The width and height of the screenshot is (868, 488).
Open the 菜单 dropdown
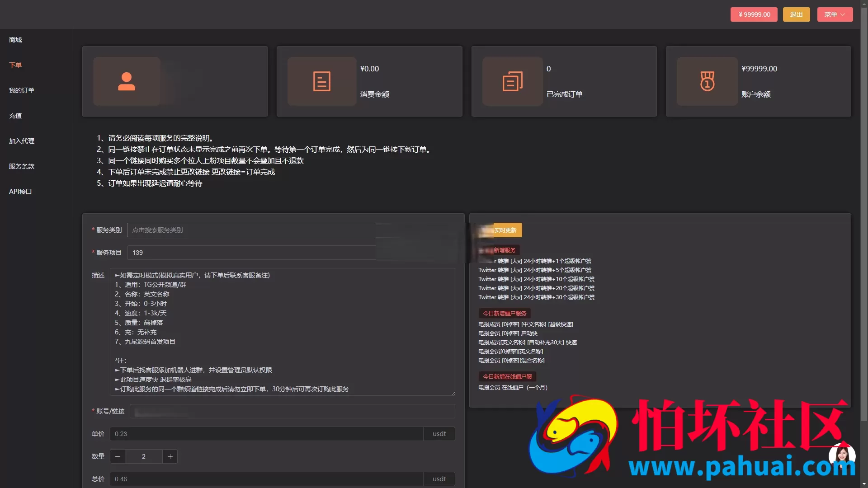pos(834,14)
